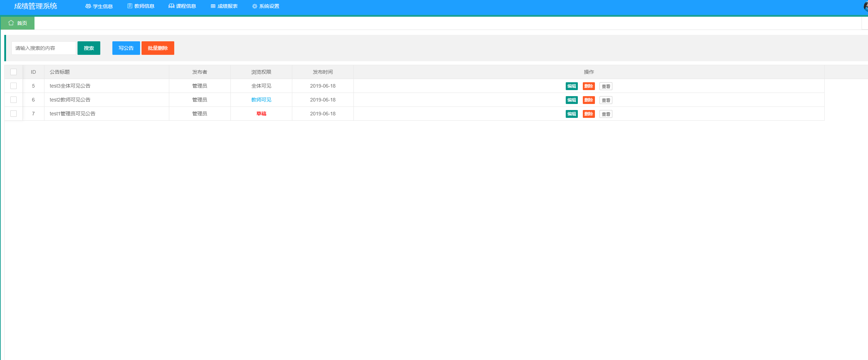Viewport: 868px width, 360px height.
Task: Click the 搜索 search button
Action: tap(89, 48)
